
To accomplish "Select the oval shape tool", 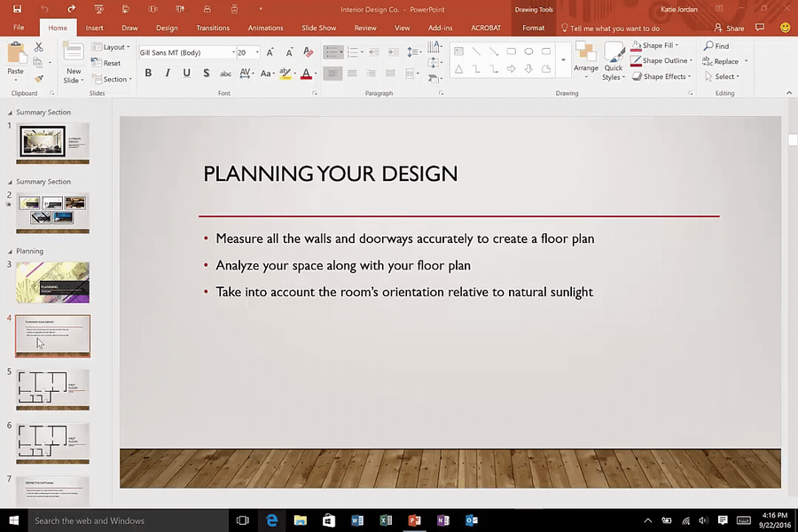I will pyautogui.click(x=528, y=51).
